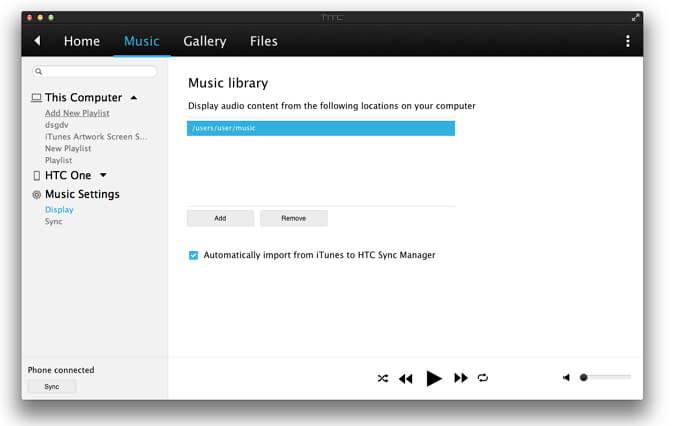Click the Add New Playlist link
Image resolution: width=700 pixels, height=426 pixels.
click(x=77, y=113)
